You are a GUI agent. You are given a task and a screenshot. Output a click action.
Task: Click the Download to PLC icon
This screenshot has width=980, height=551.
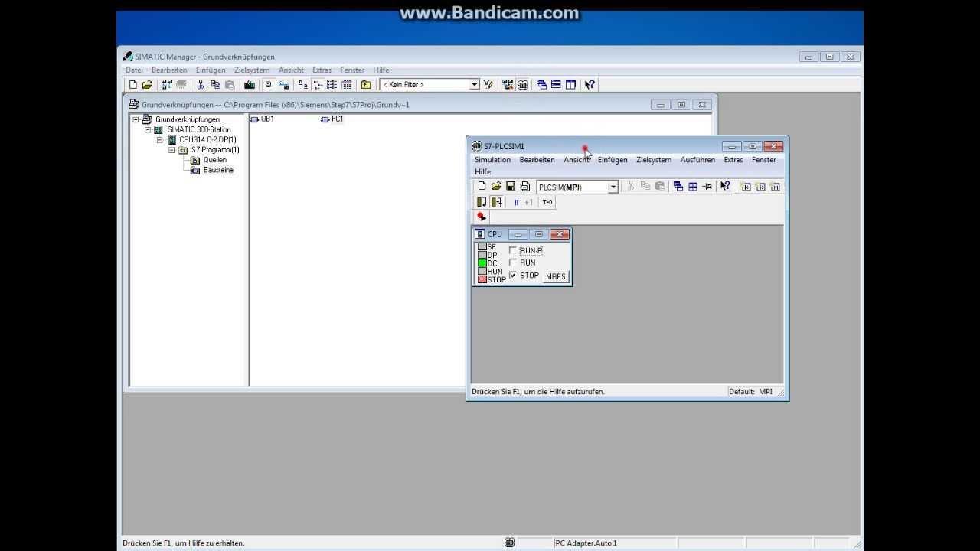[x=250, y=85]
